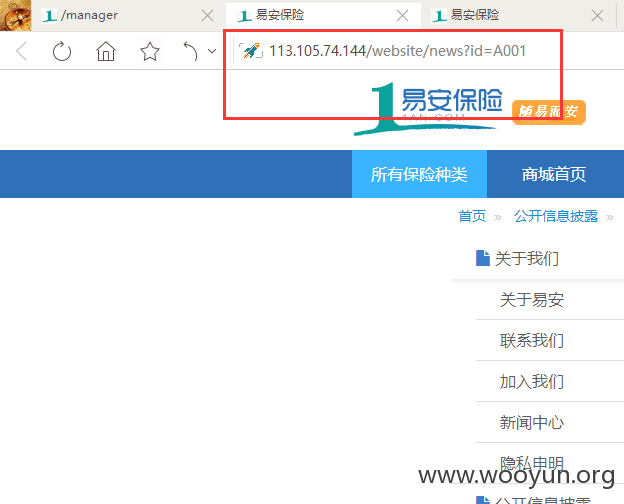This screenshot has width=624, height=504.
Task: Click the favicon on the active 易安保险 tab
Action: (244, 16)
